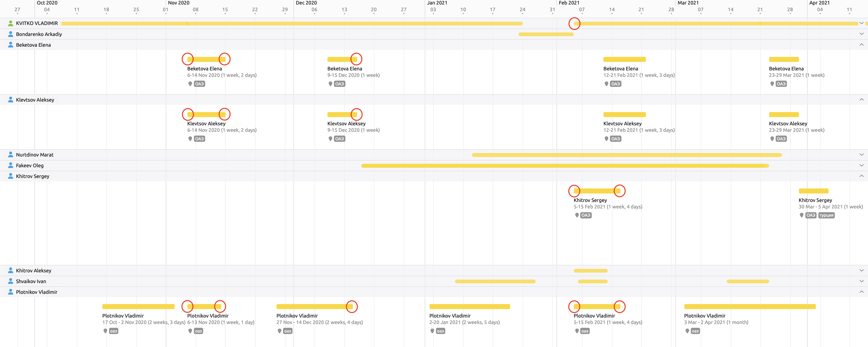This screenshot has width=868, height=347.
Task: Click person icon next to Fakeev Oleg
Action: (x=10, y=166)
